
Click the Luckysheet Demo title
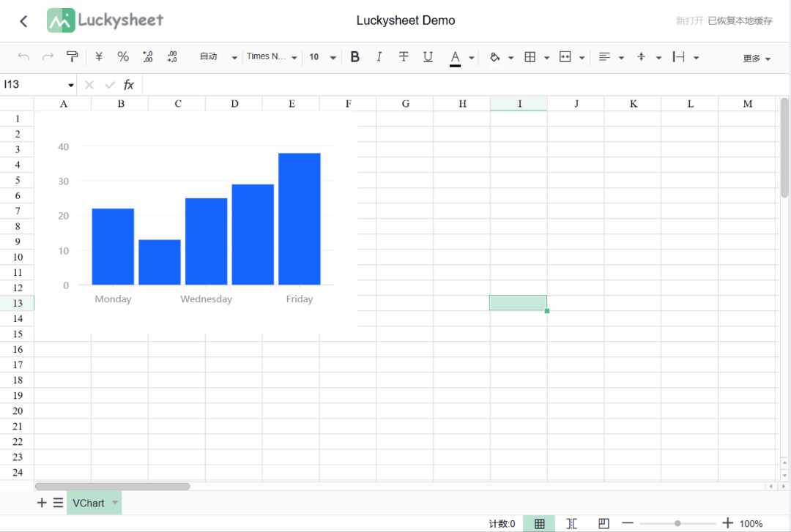[406, 20]
